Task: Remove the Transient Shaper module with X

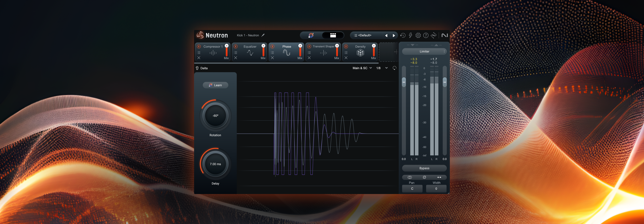Action: pos(309,58)
